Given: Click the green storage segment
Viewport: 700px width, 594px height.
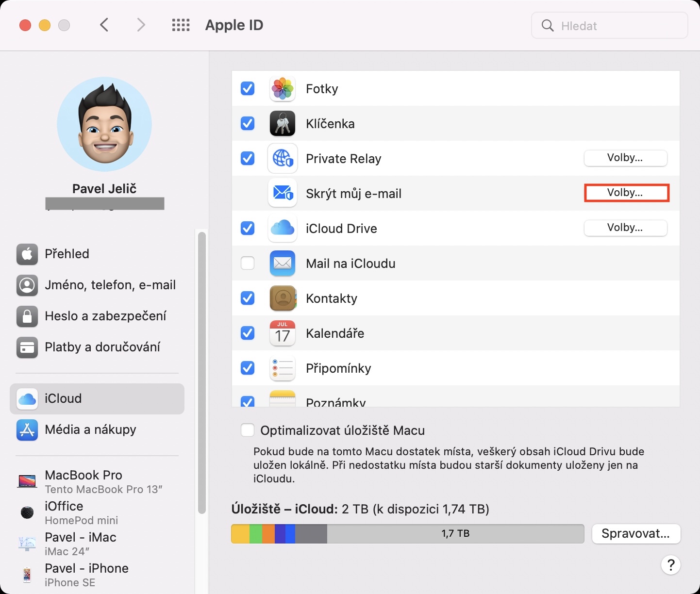Looking at the screenshot, I should (256, 534).
